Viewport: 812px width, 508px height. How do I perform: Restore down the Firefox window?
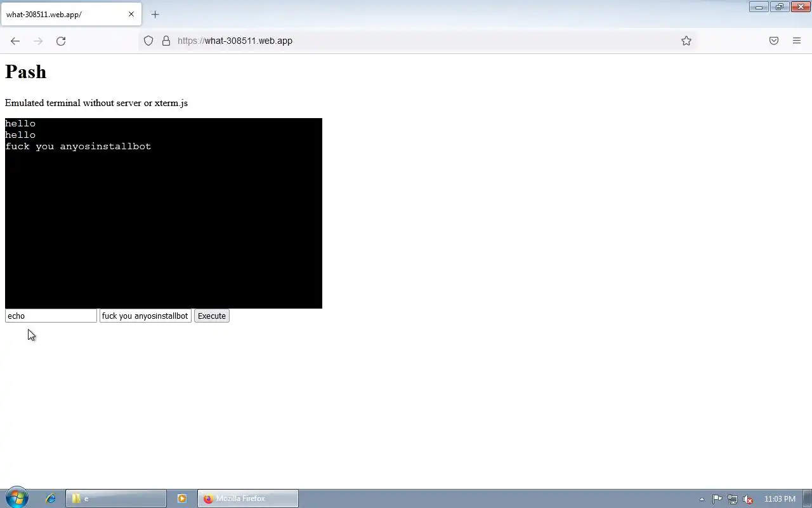(x=779, y=7)
